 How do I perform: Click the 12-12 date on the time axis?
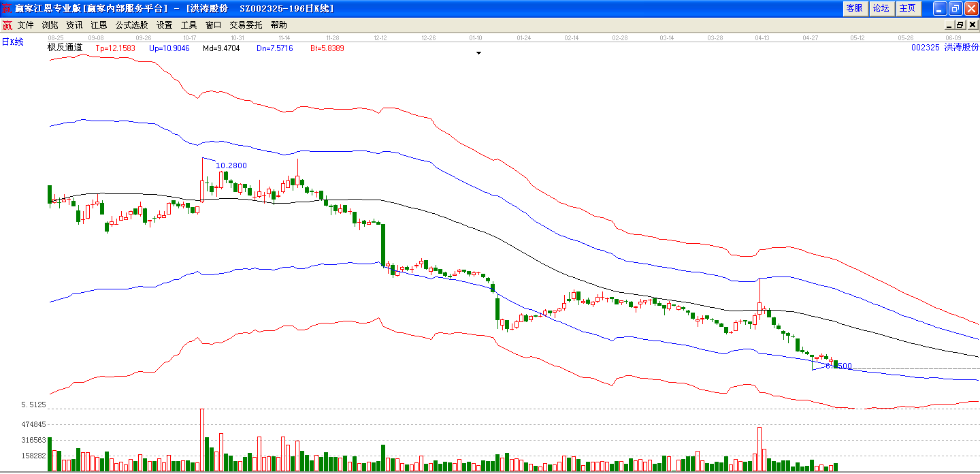pos(380,38)
